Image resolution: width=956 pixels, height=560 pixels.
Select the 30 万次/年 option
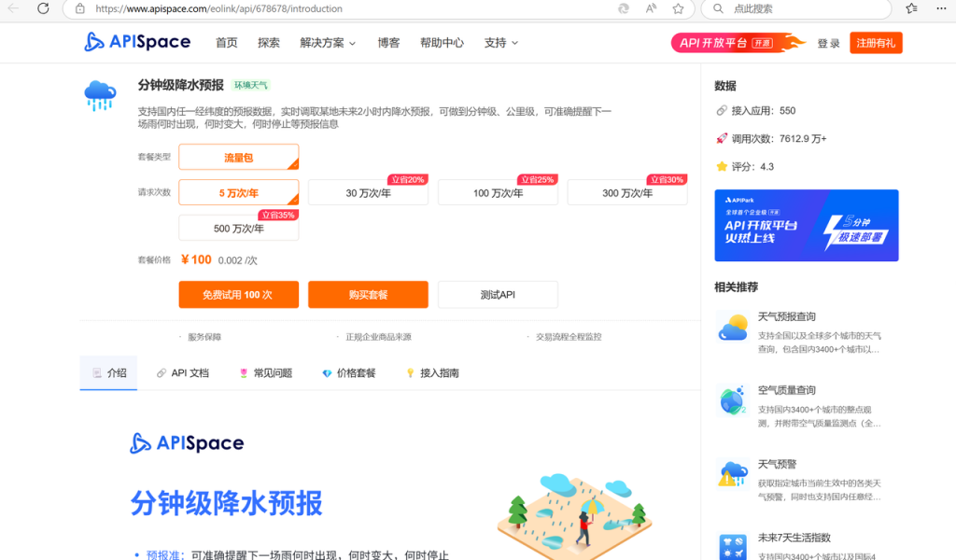coord(368,192)
